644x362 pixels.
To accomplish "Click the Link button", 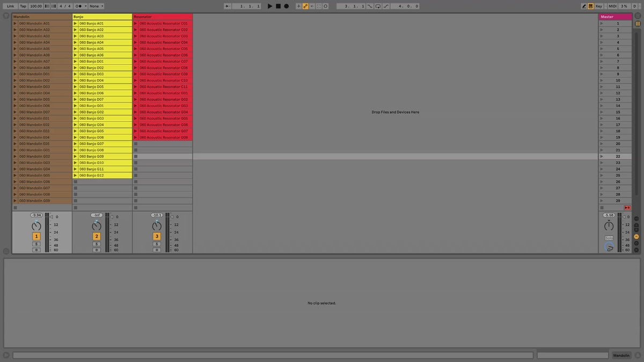I will click(x=11, y=6).
